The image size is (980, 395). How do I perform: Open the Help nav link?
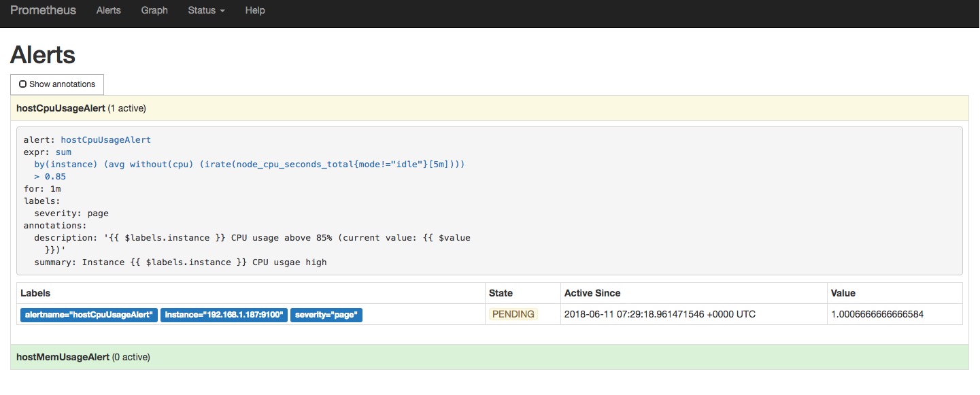tap(255, 11)
